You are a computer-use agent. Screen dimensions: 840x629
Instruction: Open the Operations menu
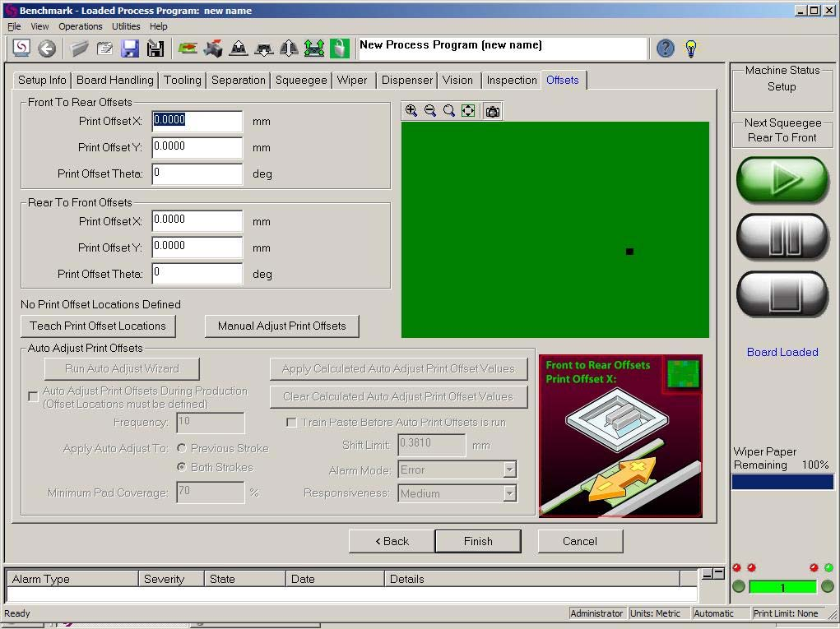click(x=80, y=26)
